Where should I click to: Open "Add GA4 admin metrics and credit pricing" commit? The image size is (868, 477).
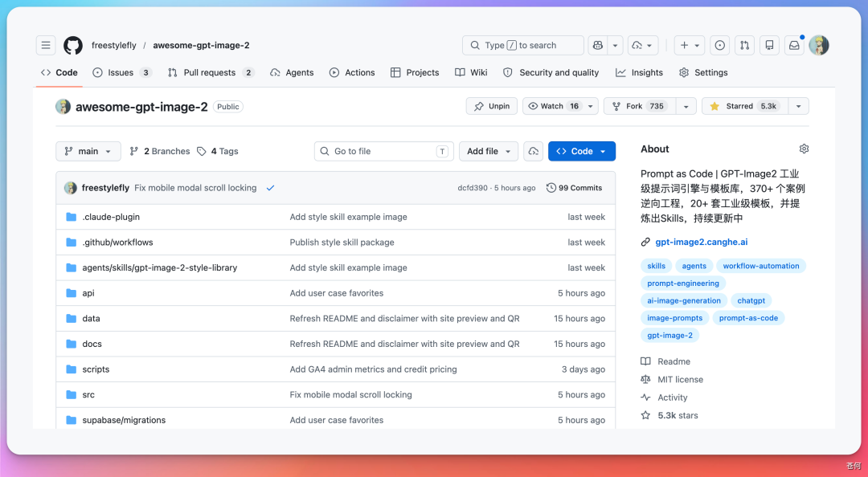[373, 369]
